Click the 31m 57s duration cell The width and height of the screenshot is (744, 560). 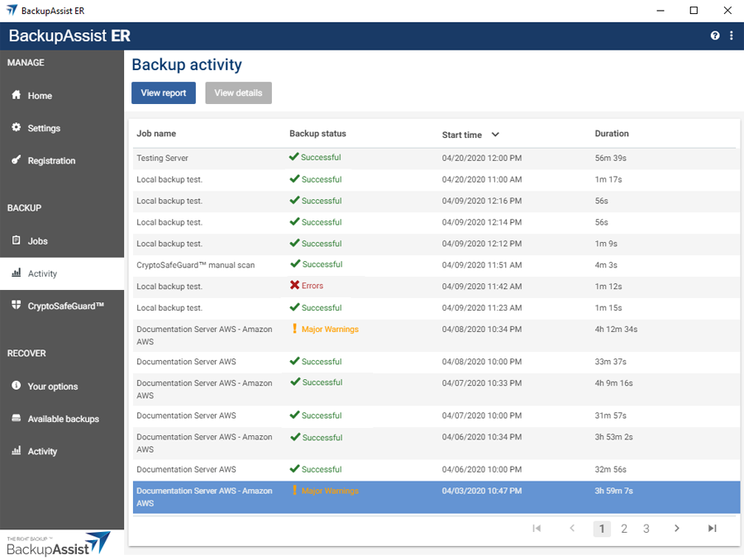coord(611,415)
